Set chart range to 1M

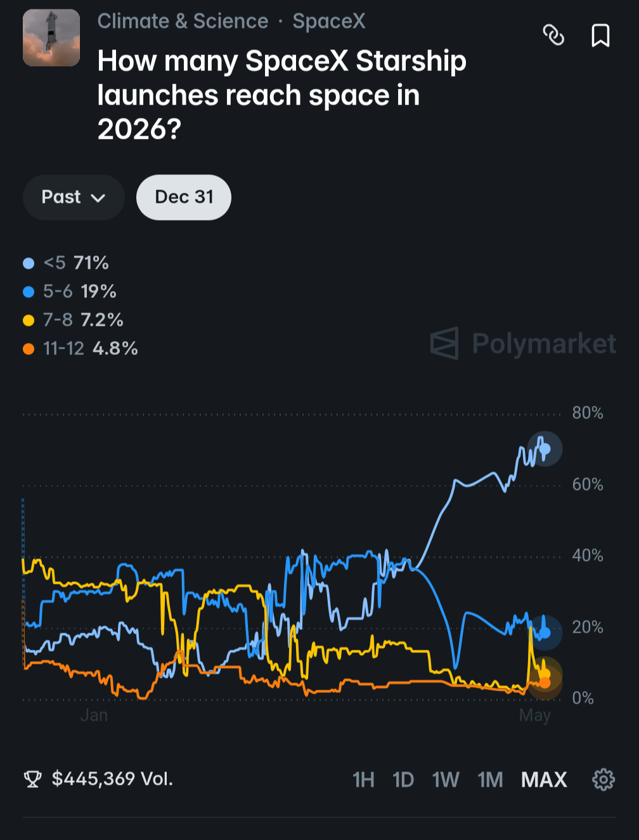pos(490,779)
